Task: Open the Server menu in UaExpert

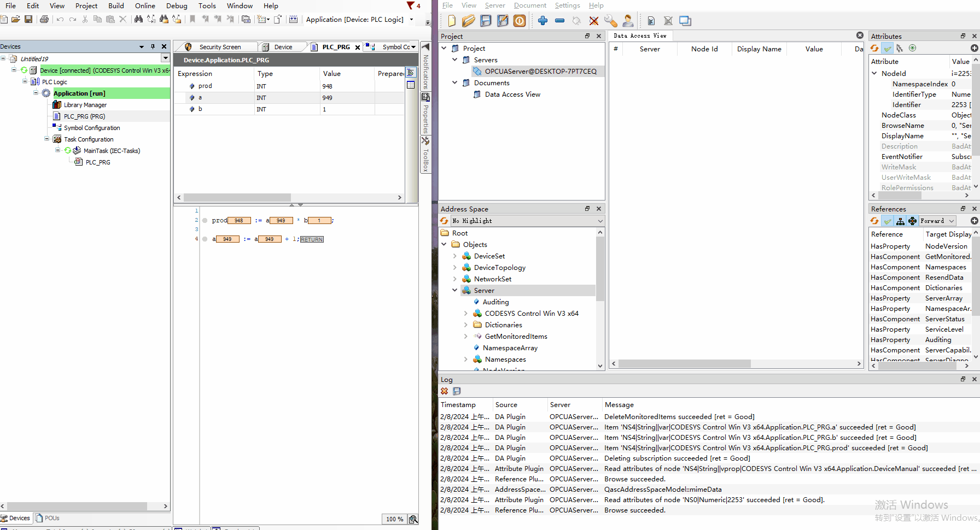Action: [x=495, y=5]
